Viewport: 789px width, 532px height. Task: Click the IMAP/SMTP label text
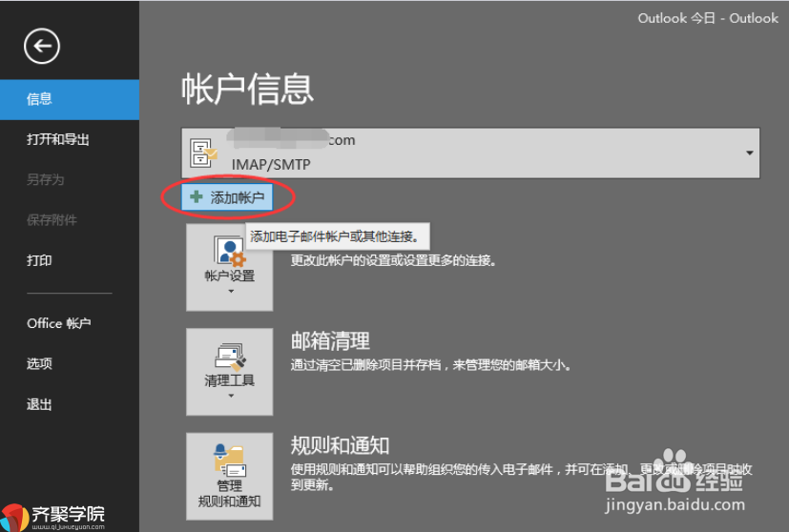271,164
